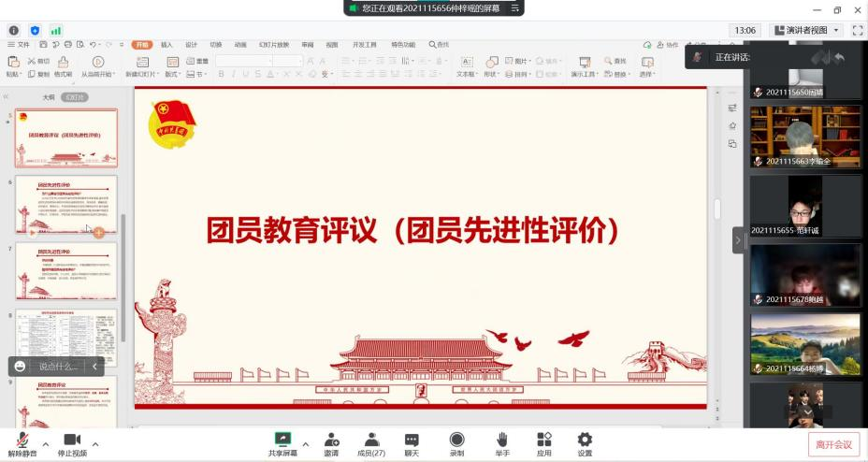
Task: Expand audio options arrow beside 解除静音
Action: pos(45,443)
